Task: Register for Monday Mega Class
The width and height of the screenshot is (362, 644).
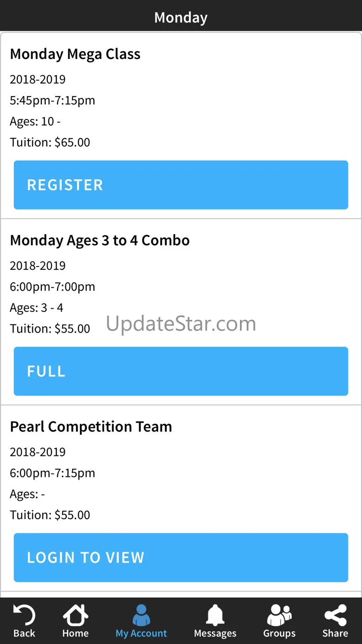Action: click(181, 185)
